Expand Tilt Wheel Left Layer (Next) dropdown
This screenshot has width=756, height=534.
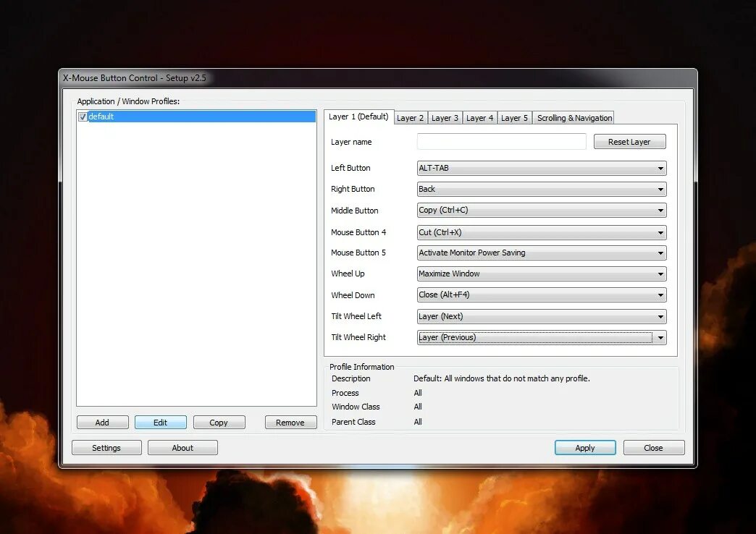(542, 317)
